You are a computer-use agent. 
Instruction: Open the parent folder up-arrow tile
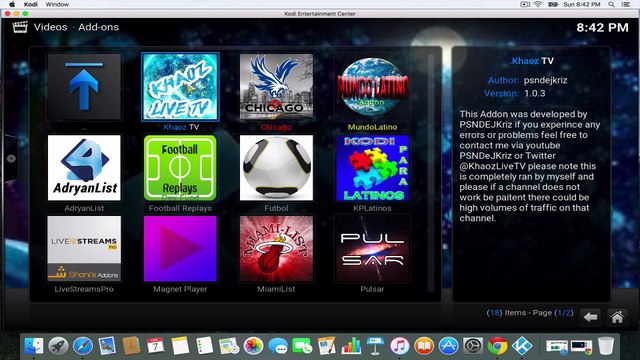84,87
